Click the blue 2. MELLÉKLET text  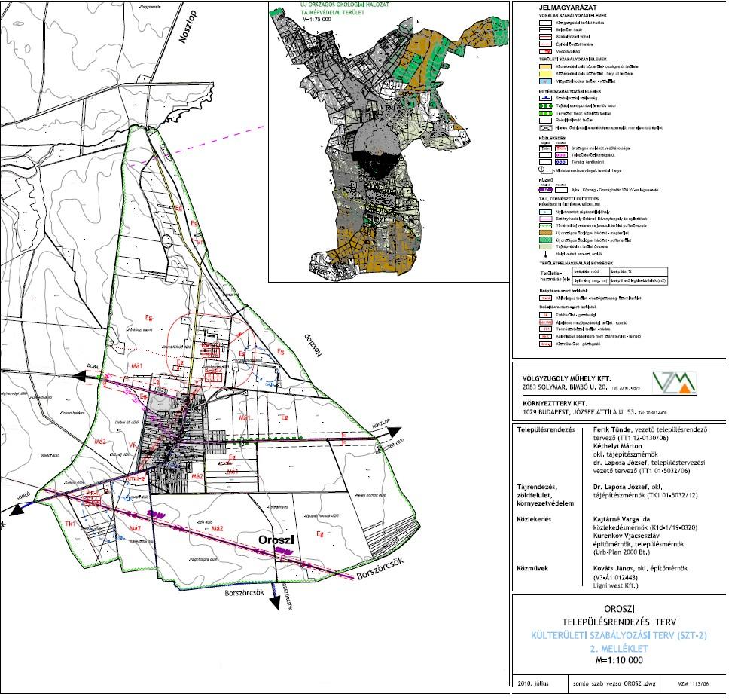[x=619, y=648]
